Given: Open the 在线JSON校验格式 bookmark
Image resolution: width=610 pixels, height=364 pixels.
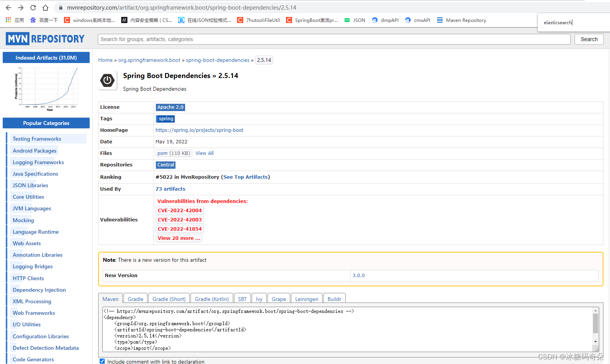Looking at the screenshot, I should pyautogui.click(x=204, y=20).
